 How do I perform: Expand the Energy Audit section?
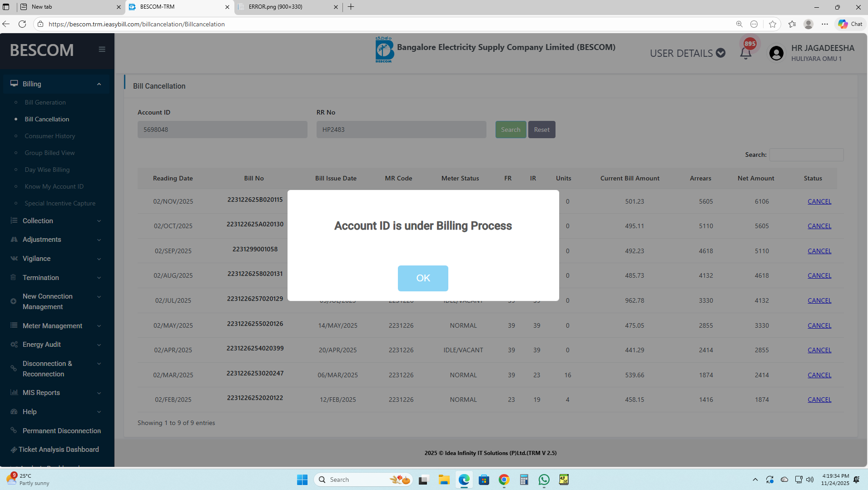click(x=56, y=345)
